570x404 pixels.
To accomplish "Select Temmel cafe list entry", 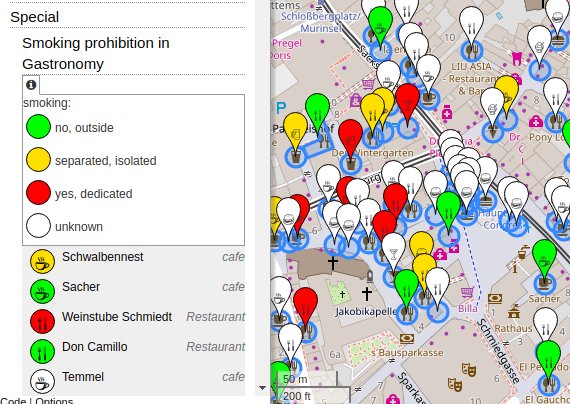I will coord(133,381).
